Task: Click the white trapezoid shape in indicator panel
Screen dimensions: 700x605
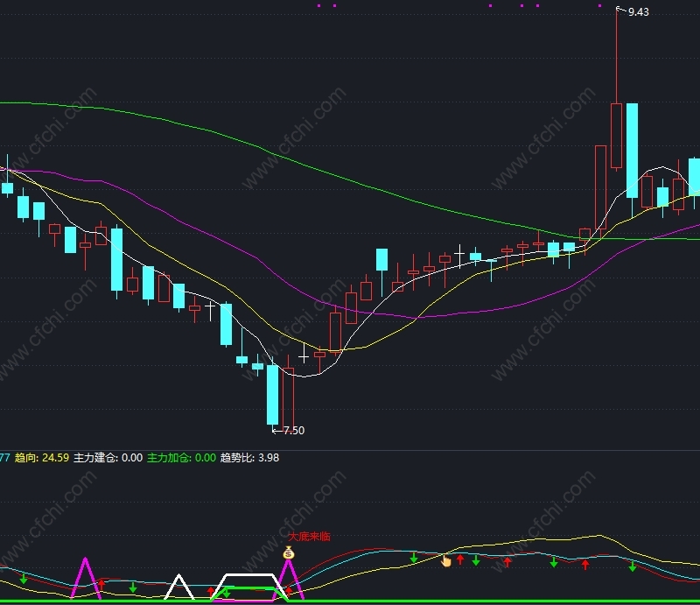Action: coord(249,586)
